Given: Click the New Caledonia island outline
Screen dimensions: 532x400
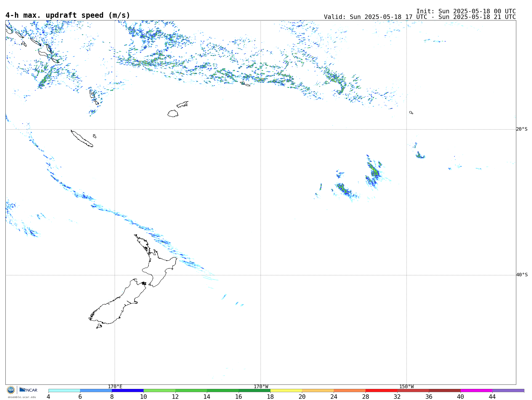Looking at the screenshot, I should (82, 138).
